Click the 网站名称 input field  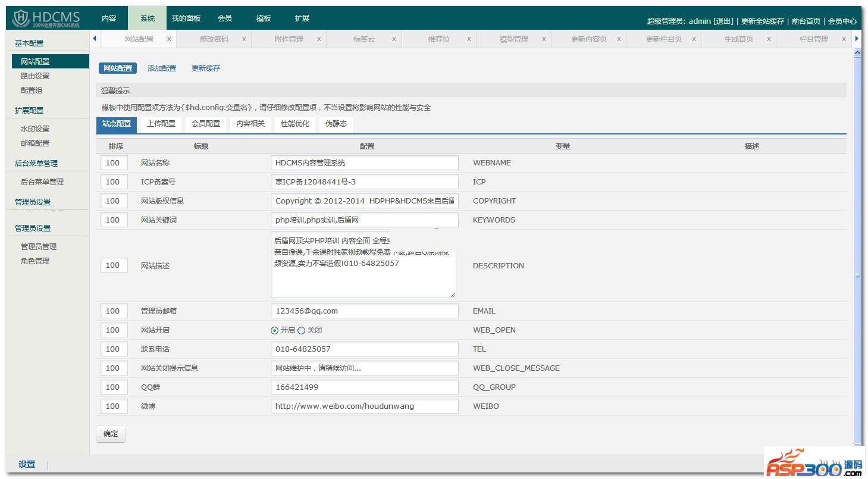(x=364, y=163)
